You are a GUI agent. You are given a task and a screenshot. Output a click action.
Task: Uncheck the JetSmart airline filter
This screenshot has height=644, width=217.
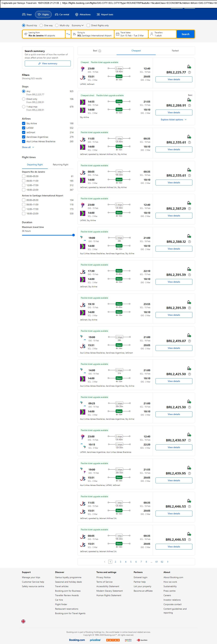point(24,133)
